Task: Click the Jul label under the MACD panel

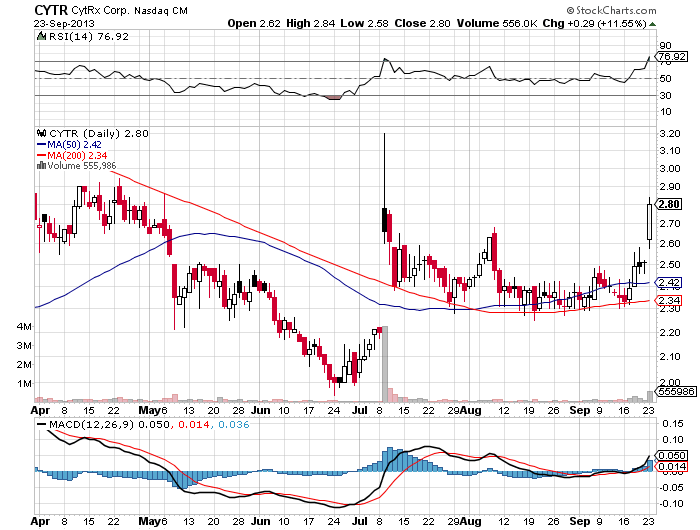Action: click(360, 521)
